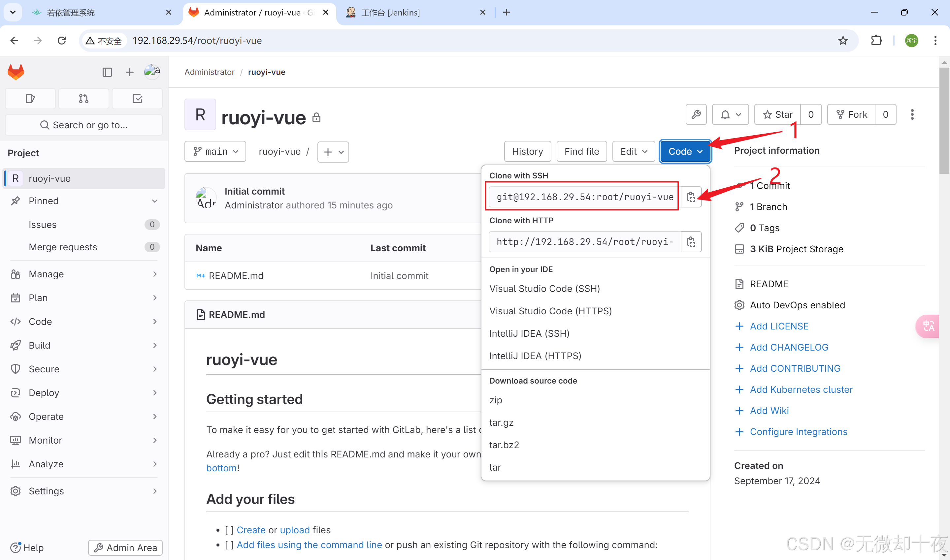Click the Search or go to field

84,125
